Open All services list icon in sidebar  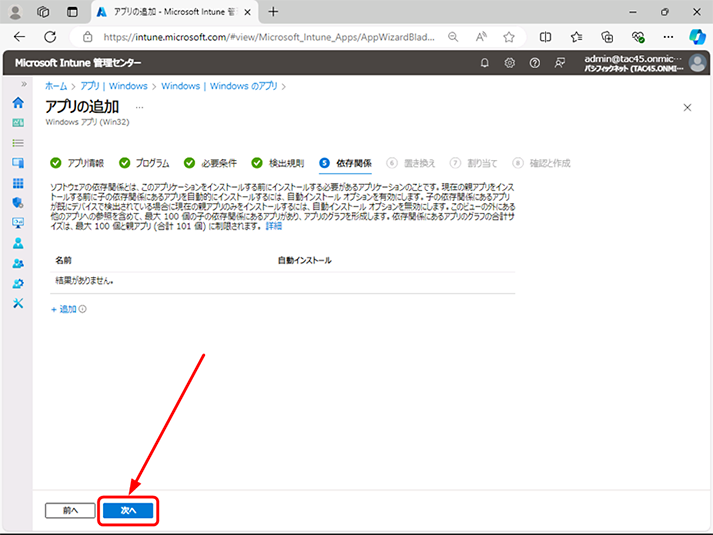coord(18,143)
